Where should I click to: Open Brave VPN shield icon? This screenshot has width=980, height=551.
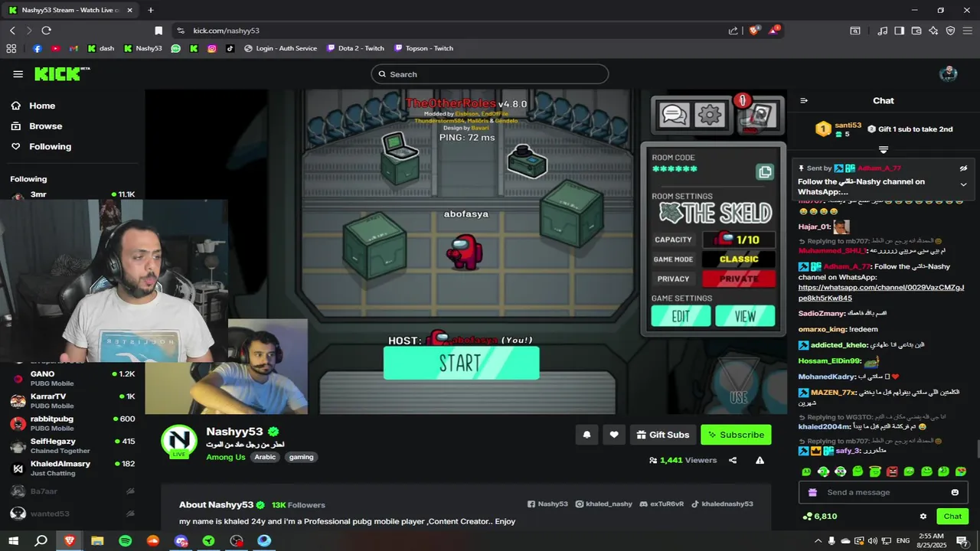point(950,31)
